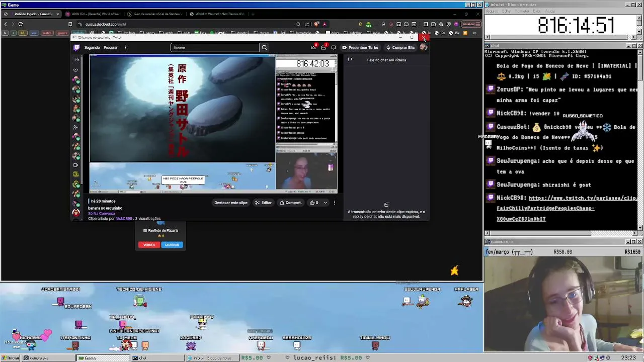This screenshot has width=644, height=362.
Task: Open the Twitch home logo
Action: click(x=76, y=47)
